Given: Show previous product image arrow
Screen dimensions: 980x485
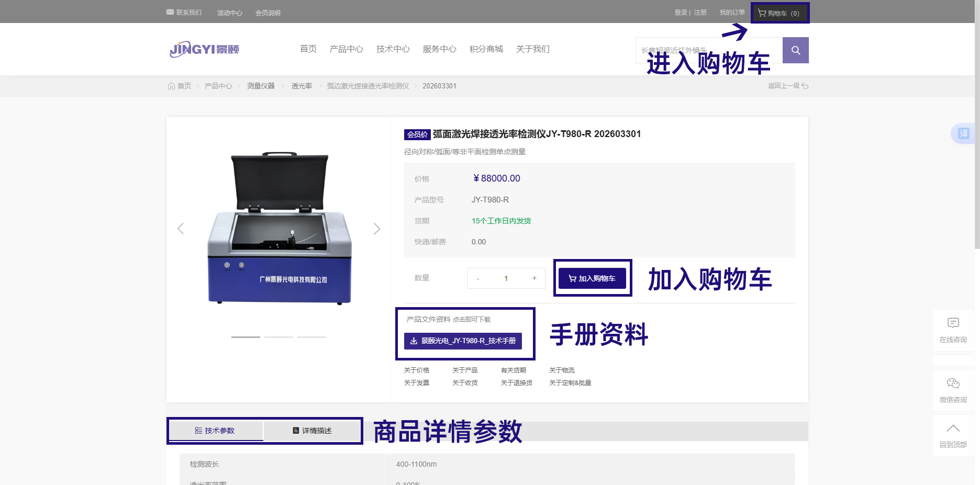Looking at the screenshot, I should pos(181,229).
